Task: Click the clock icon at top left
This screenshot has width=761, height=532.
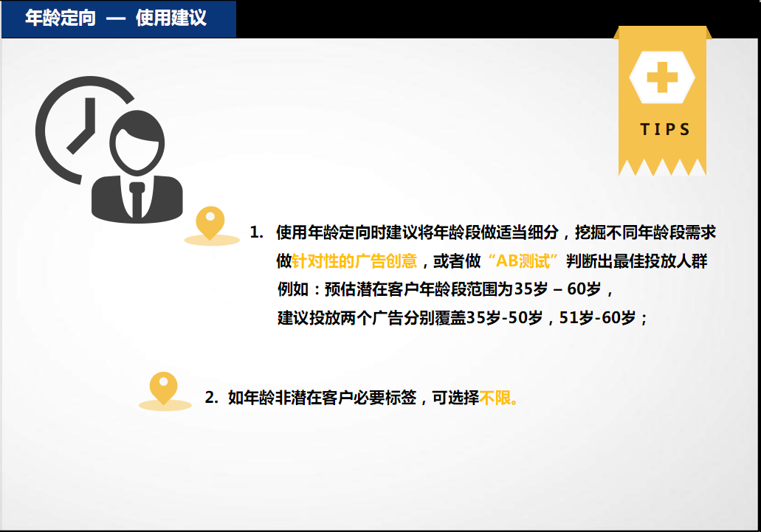Action: 70,125
